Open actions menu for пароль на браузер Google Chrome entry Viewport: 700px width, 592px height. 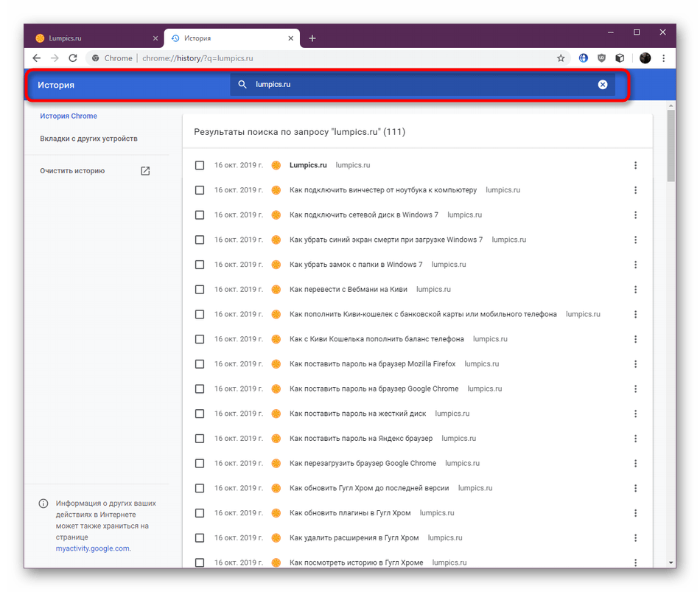(635, 389)
